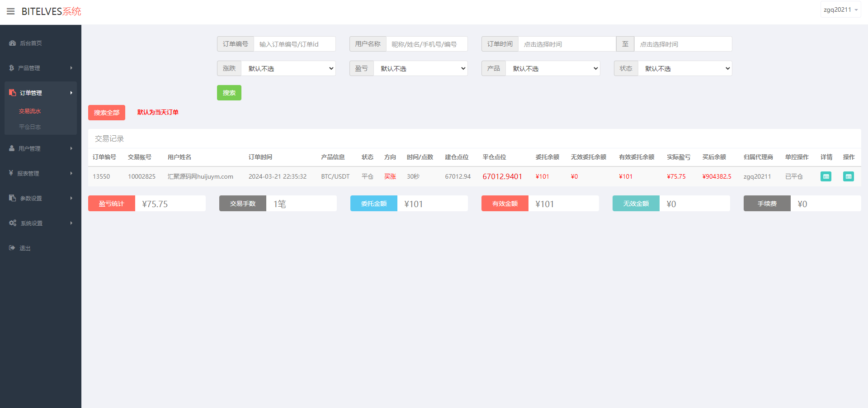This screenshot has width=868, height=408.
Task: Open the 产品 dropdown
Action: 552,68
